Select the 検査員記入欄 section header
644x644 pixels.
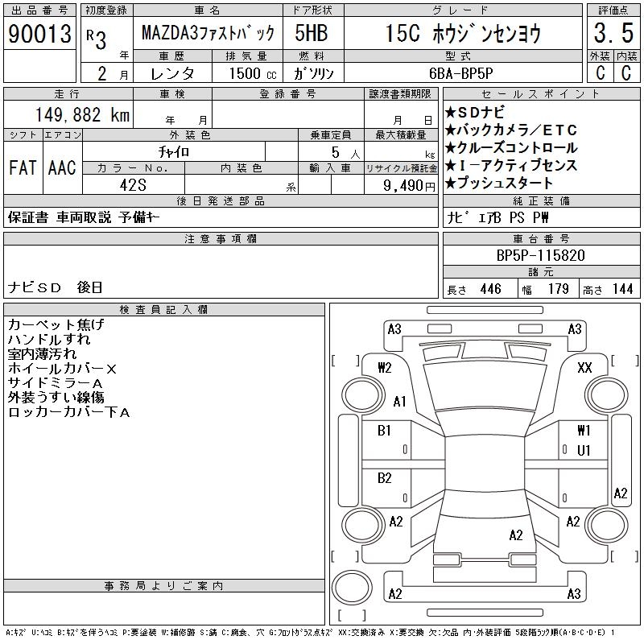tap(164, 309)
